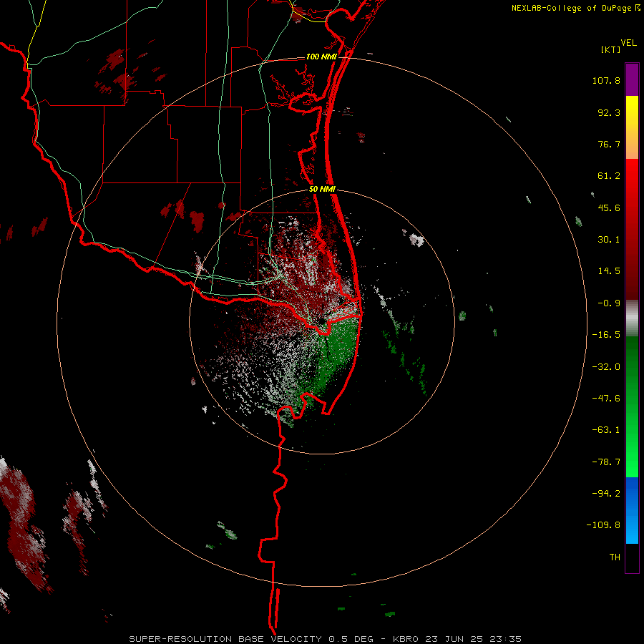644x644 pixels.
Task: Click the NEXLAB-College of DuPage watermark text
Action: [x=575, y=8]
